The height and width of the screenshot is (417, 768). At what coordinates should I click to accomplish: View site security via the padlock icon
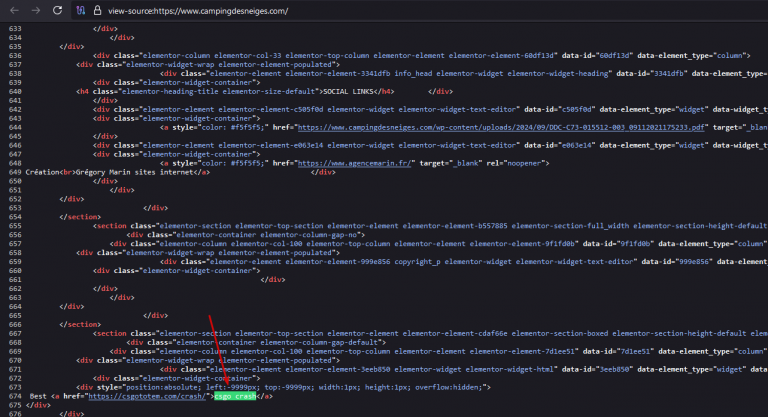(97, 10)
